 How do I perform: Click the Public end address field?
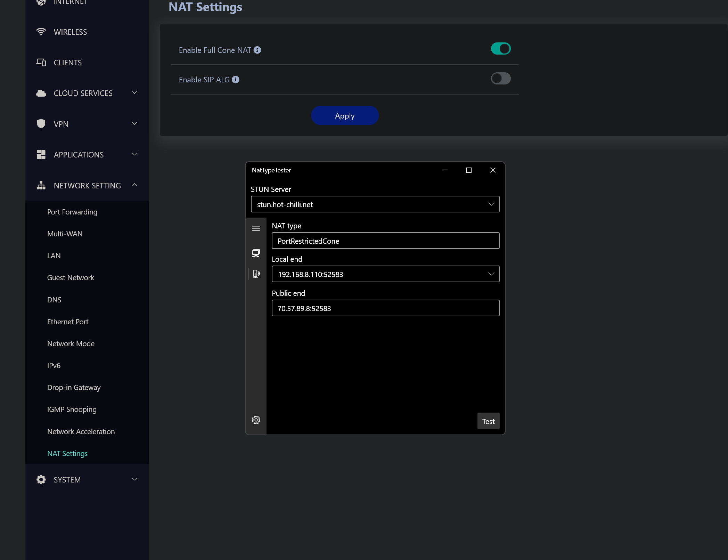coord(386,308)
